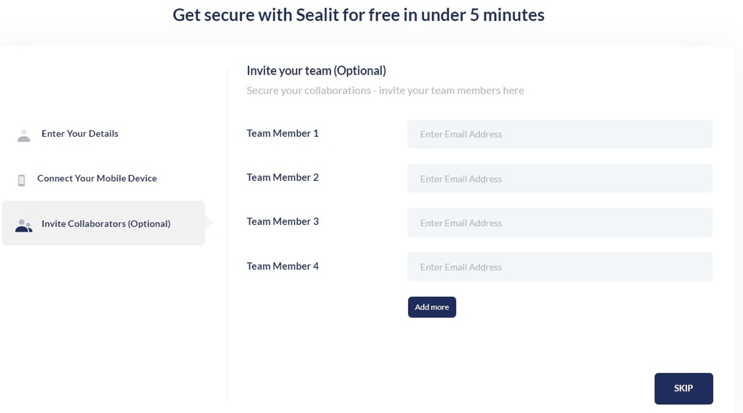The width and height of the screenshot is (743, 413).
Task: Click the Team Member 4 label
Action: pyautogui.click(x=282, y=266)
